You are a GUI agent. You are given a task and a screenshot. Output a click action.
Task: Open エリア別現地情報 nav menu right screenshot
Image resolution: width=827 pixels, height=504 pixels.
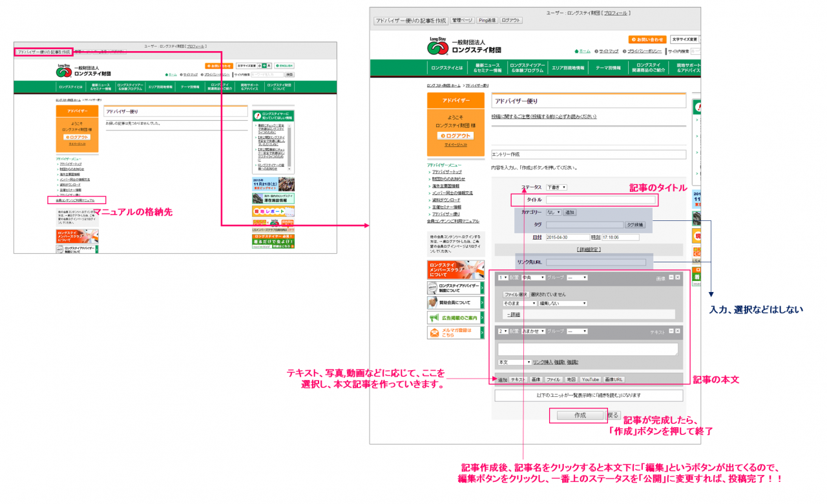[x=567, y=68]
